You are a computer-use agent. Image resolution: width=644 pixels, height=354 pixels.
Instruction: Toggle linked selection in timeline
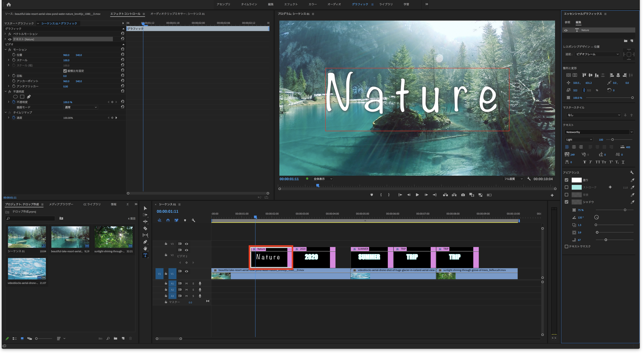pos(176,220)
